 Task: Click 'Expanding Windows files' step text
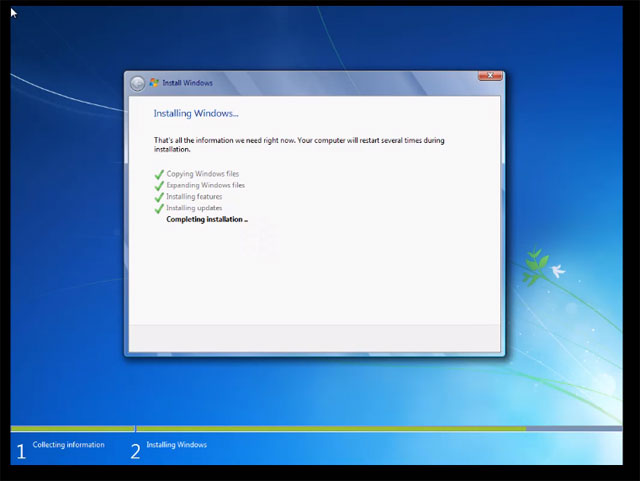pyautogui.click(x=205, y=185)
